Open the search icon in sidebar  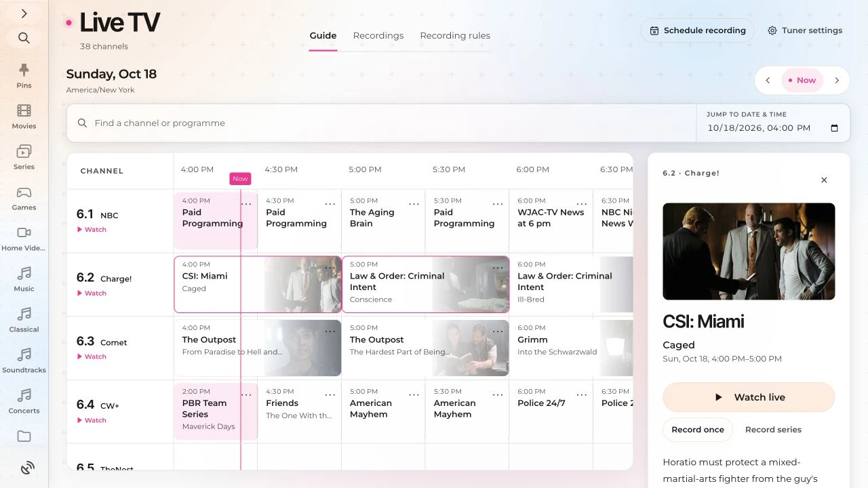(24, 38)
